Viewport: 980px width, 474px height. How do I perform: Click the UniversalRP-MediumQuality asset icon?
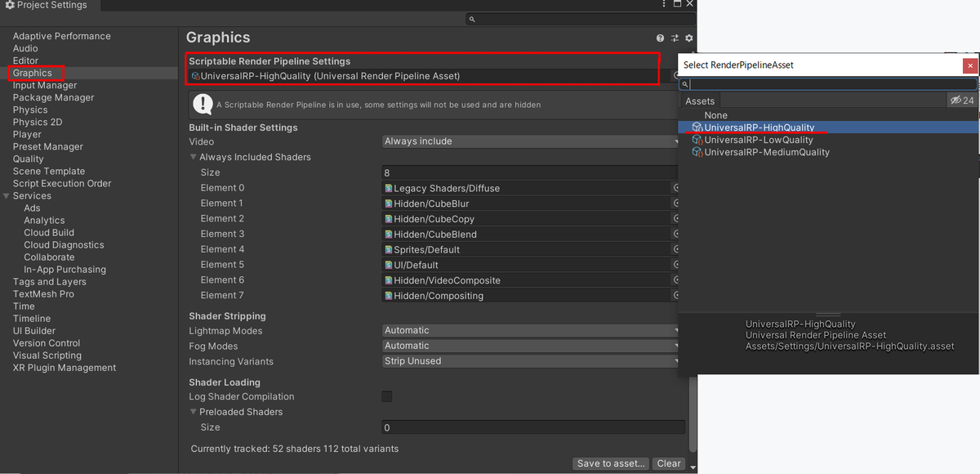coord(697,152)
